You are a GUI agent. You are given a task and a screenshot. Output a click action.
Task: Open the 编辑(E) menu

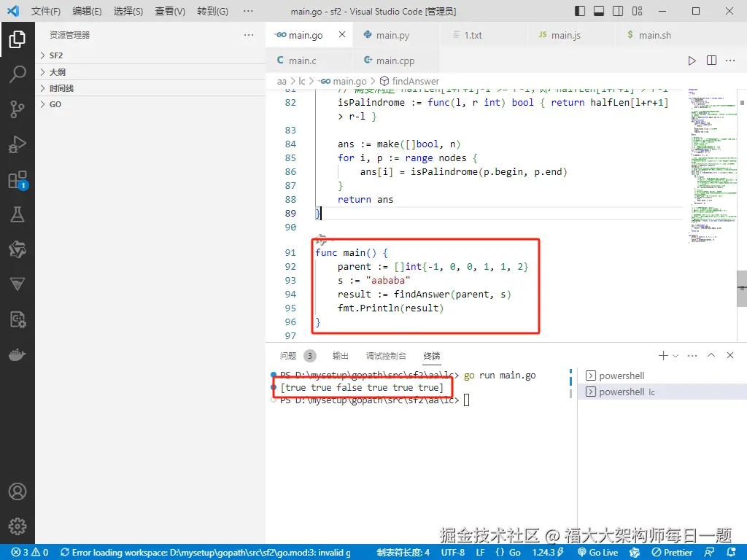pos(87,11)
